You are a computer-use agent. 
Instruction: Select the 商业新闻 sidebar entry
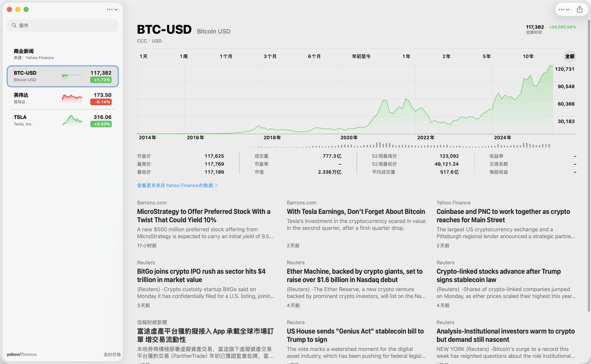click(x=63, y=54)
